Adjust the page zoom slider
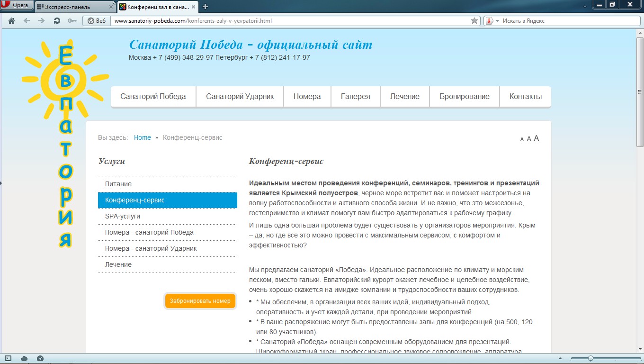The width and height of the screenshot is (644, 364). point(590,358)
